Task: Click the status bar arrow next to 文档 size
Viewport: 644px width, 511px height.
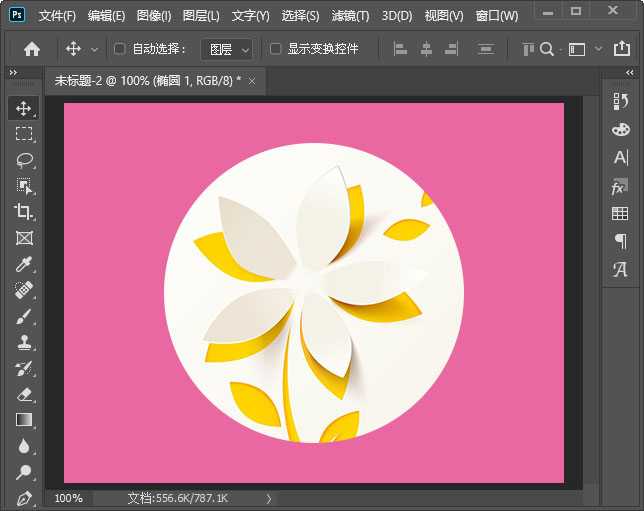Action: coord(268,497)
